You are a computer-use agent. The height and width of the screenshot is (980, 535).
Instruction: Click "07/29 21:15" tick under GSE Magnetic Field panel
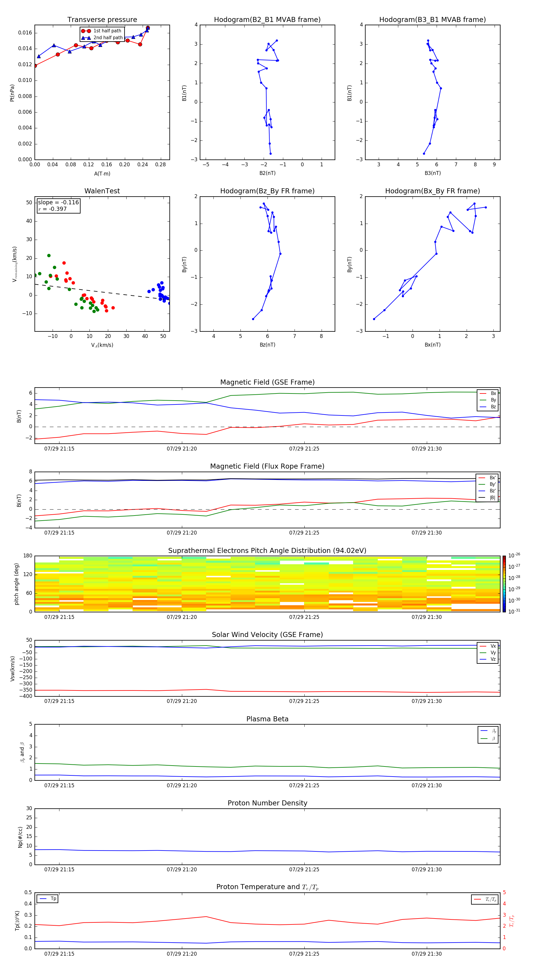59,449
